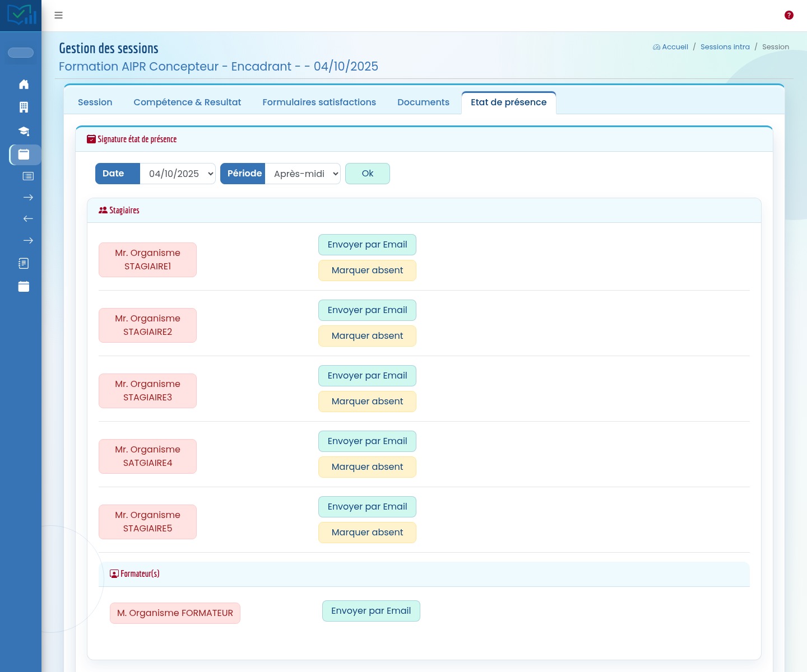This screenshot has height=672, width=807.
Task: Click the Signature état de présence title
Action: pyautogui.click(x=137, y=139)
